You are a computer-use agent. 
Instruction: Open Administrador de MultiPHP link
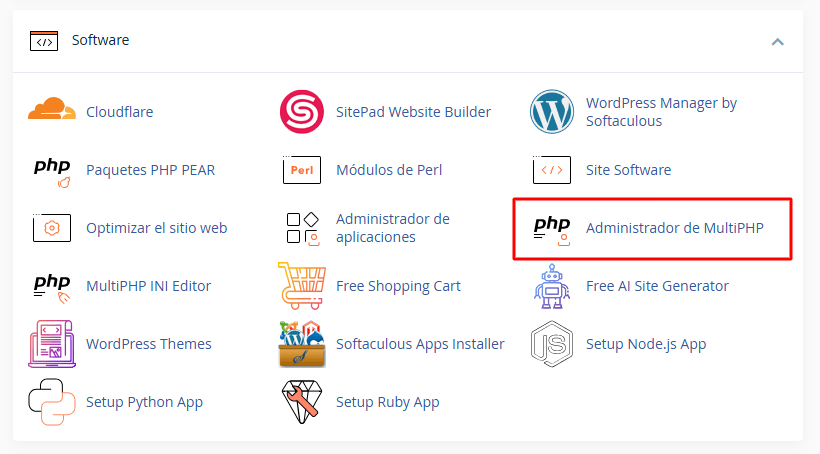(x=674, y=228)
